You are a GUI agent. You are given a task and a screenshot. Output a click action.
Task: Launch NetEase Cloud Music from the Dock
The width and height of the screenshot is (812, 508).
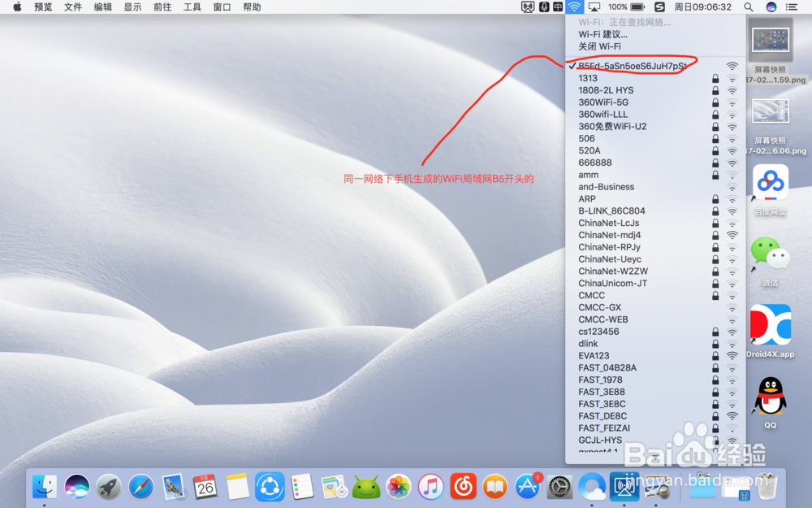point(463,488)
